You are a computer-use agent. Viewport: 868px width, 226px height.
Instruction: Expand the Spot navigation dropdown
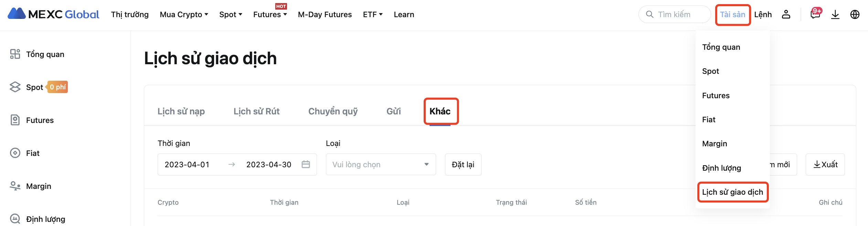(231, 14)
